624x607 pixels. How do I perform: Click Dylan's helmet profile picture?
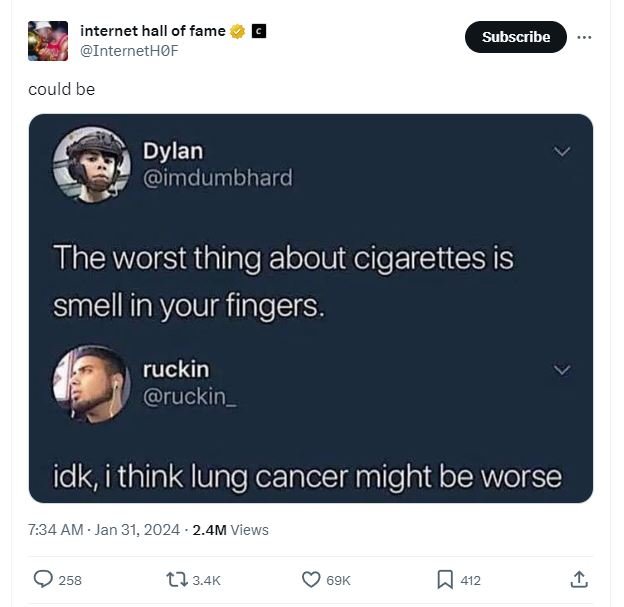(92, 165)
